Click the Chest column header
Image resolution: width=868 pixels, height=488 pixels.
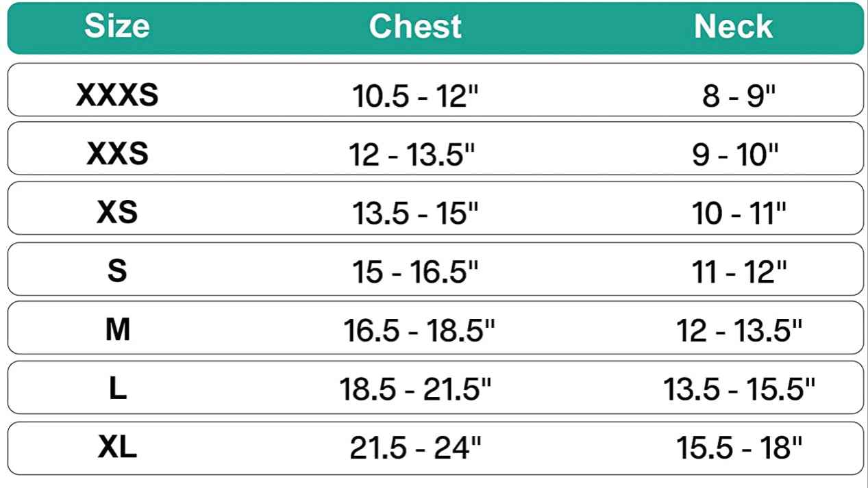pos(415,27)
